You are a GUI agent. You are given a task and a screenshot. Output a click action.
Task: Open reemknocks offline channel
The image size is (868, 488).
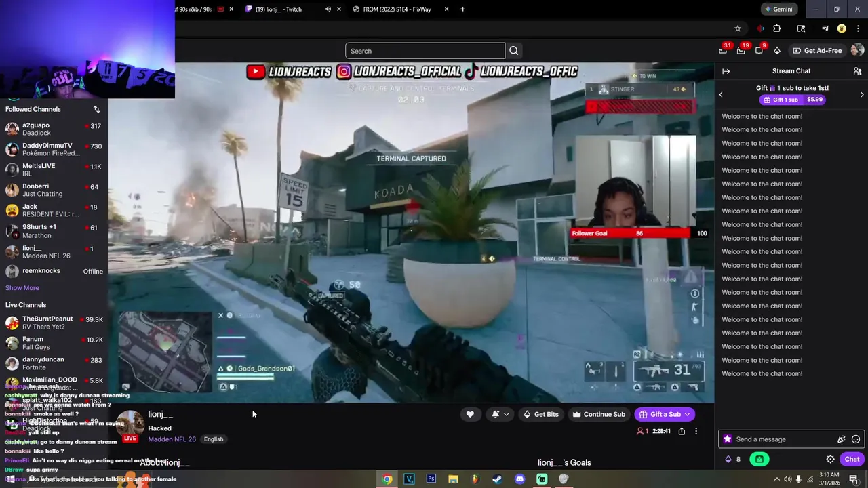pyautogui.click(x=54, y=271)
